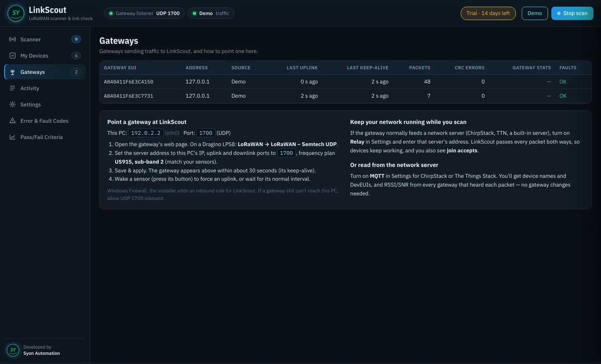Click OK fault status for gateway A840411F6E3C7731
The width and height of the screenshot is (601, 364).
pos(563,96)
